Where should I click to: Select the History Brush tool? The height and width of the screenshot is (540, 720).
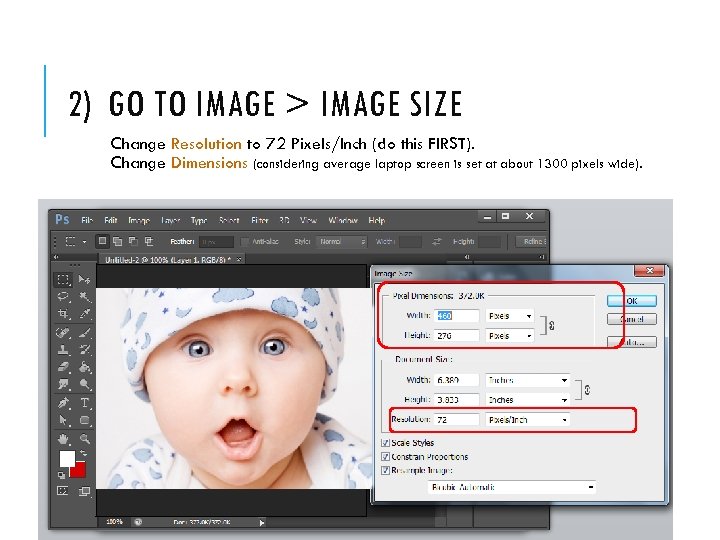(84, 350)
